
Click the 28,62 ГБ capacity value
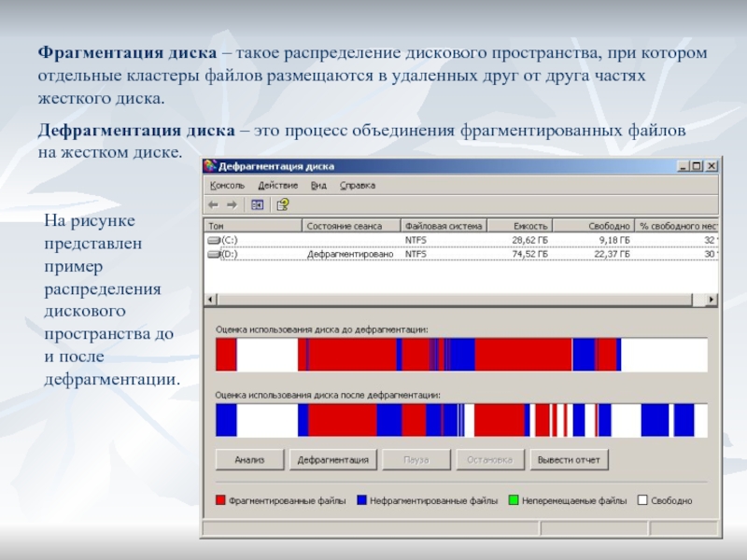pos(529,240)
